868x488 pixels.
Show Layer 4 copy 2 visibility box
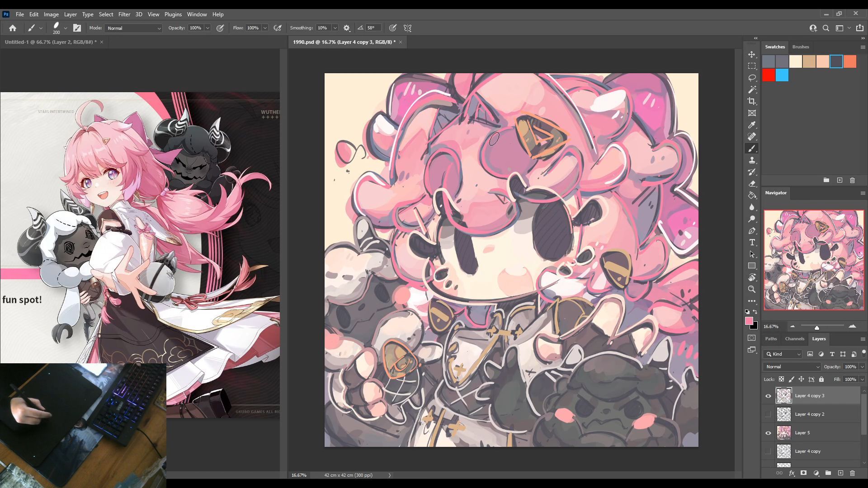click(768, 414)
